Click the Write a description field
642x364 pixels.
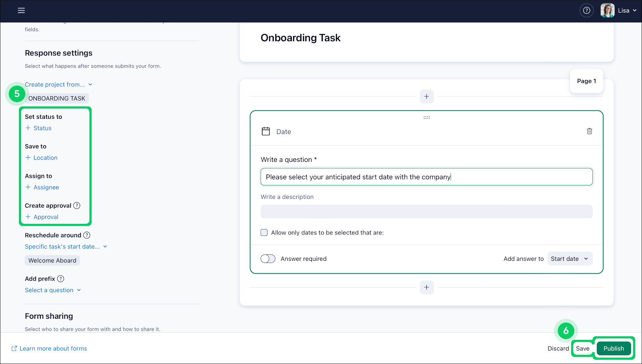pyautogui.click(x=426, y=212)
